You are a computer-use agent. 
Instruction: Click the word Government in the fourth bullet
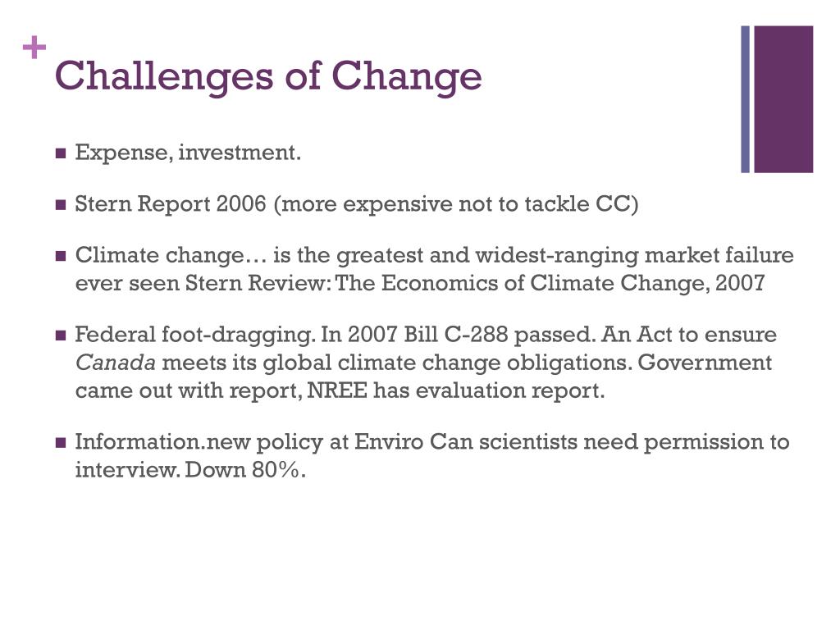click(705, 363)
